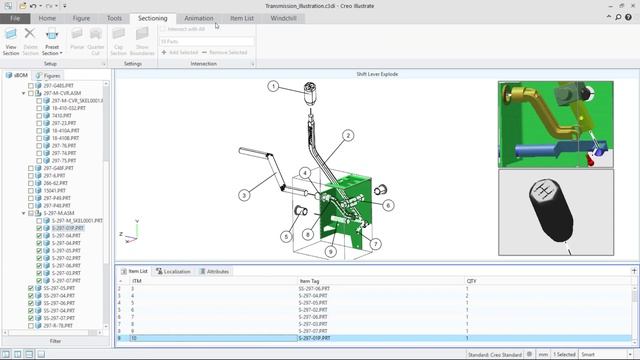Select the item list row S-297-01P.PRT
This screenshot has width=640, height=360.
(x=374, y=338)
